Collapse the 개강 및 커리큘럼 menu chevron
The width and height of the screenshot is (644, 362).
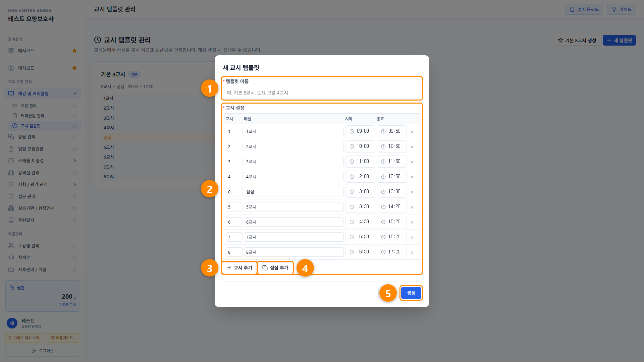tap(75, 94)
